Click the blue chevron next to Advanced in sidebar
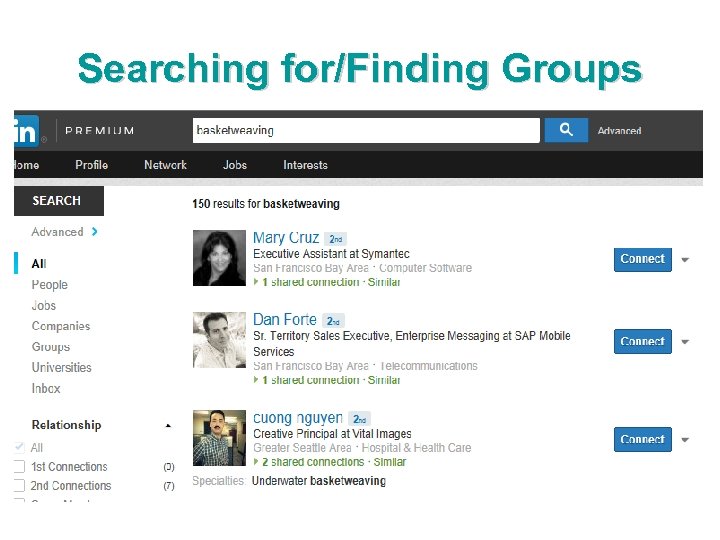The image size is (720, 540). click(x=95, y=231)
